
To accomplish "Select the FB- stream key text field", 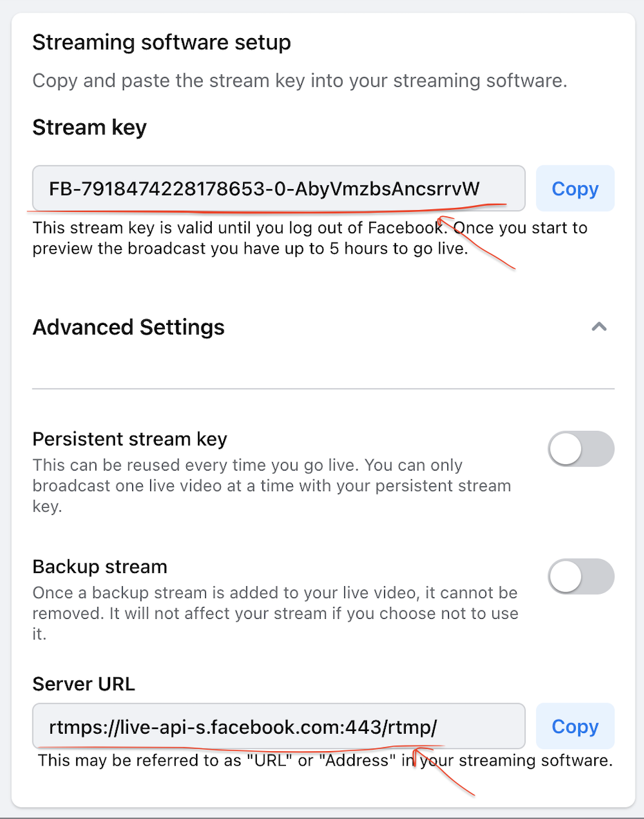I will pos(278,188).
